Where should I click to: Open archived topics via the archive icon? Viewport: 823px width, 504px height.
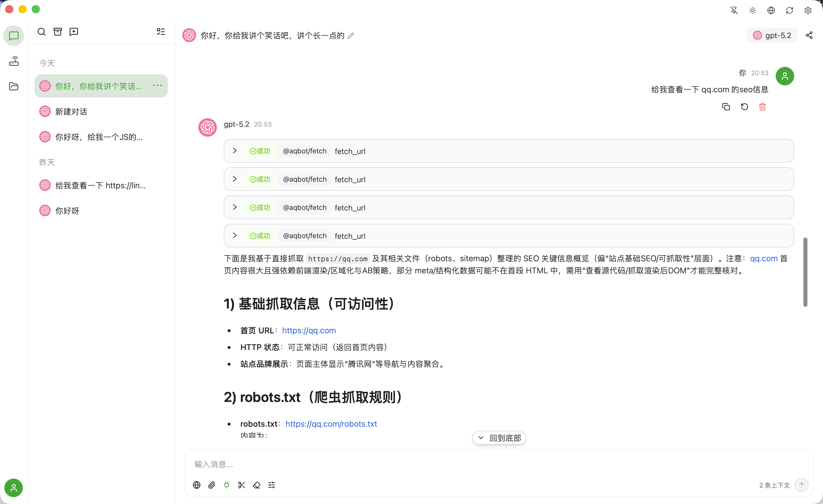(57, 31)
